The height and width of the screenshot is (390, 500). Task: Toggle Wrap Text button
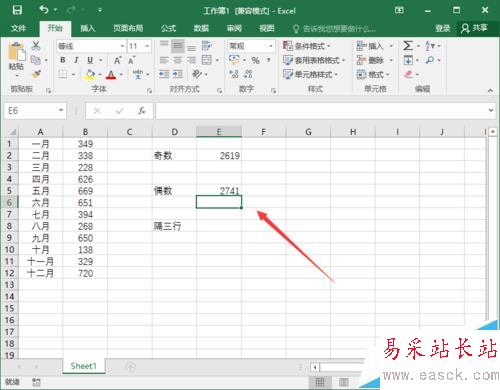(207, 46)
